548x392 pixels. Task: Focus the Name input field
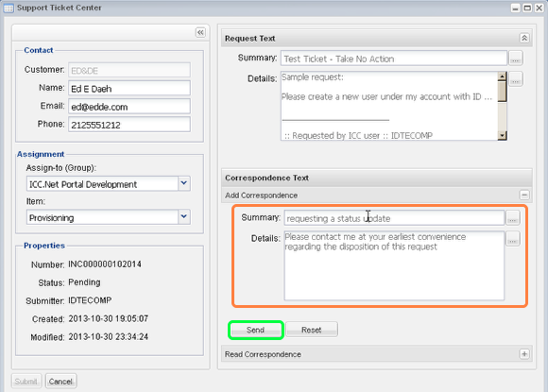tap(129, 89)
